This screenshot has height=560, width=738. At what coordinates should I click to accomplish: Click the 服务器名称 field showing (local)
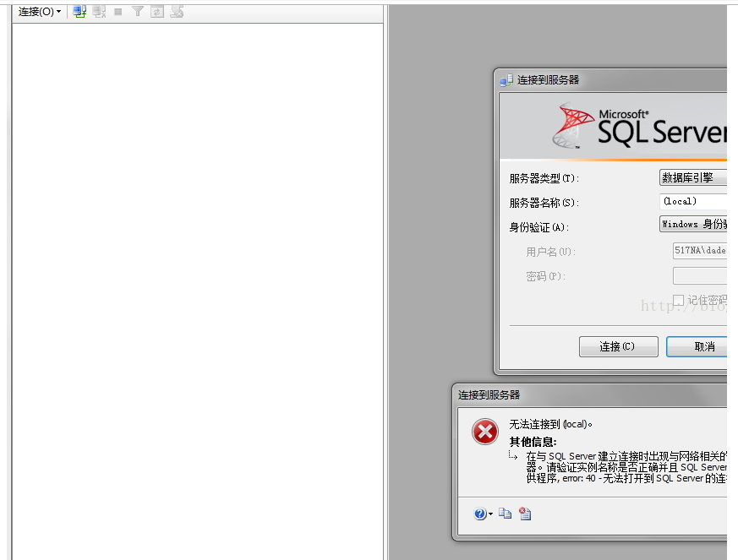click(x=693, y=201)
